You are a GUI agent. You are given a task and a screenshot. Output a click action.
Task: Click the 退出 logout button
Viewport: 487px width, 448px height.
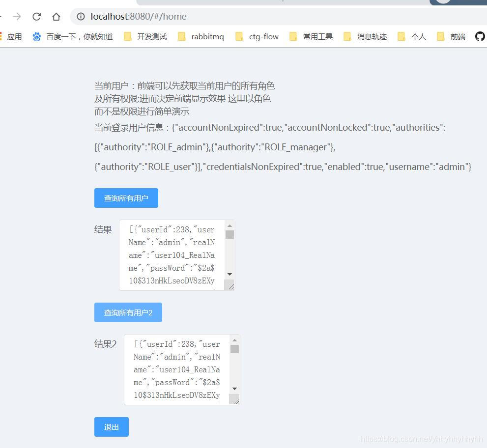tap(112, 427)
